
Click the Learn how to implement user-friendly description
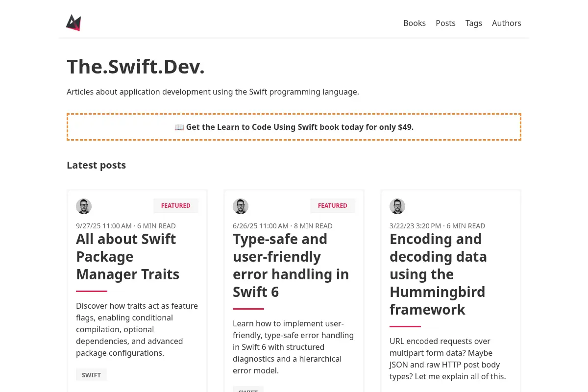point(293,347)
